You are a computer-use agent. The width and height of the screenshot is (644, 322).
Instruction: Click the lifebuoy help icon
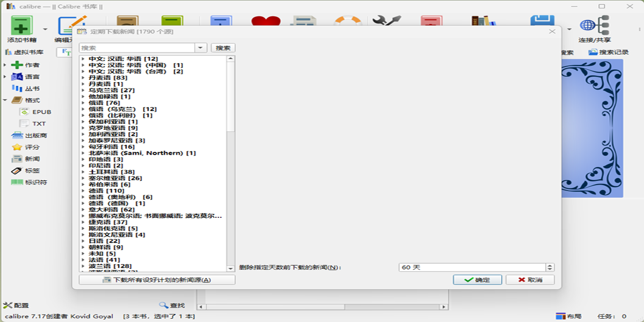347,21
